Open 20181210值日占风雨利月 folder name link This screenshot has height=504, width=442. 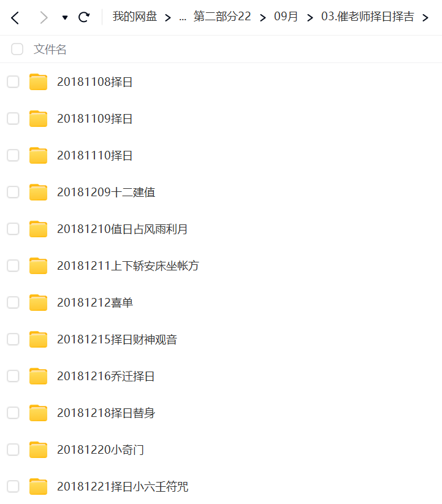[123, 229]
